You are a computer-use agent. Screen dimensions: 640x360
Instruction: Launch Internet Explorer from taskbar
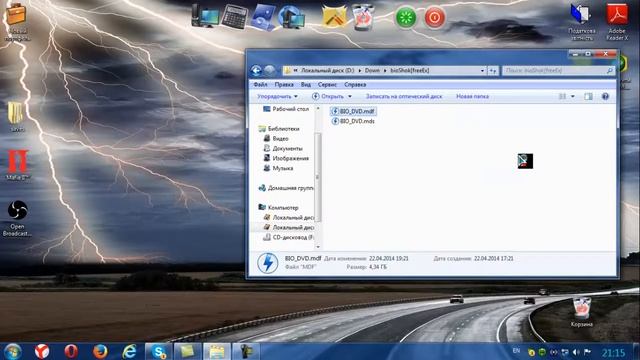pos(129,351)
